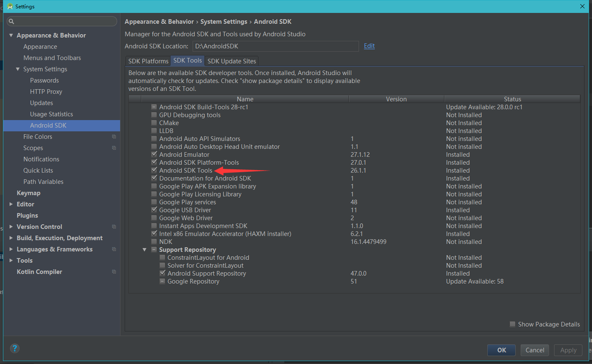Click the help question mark icon

point(15,348)
